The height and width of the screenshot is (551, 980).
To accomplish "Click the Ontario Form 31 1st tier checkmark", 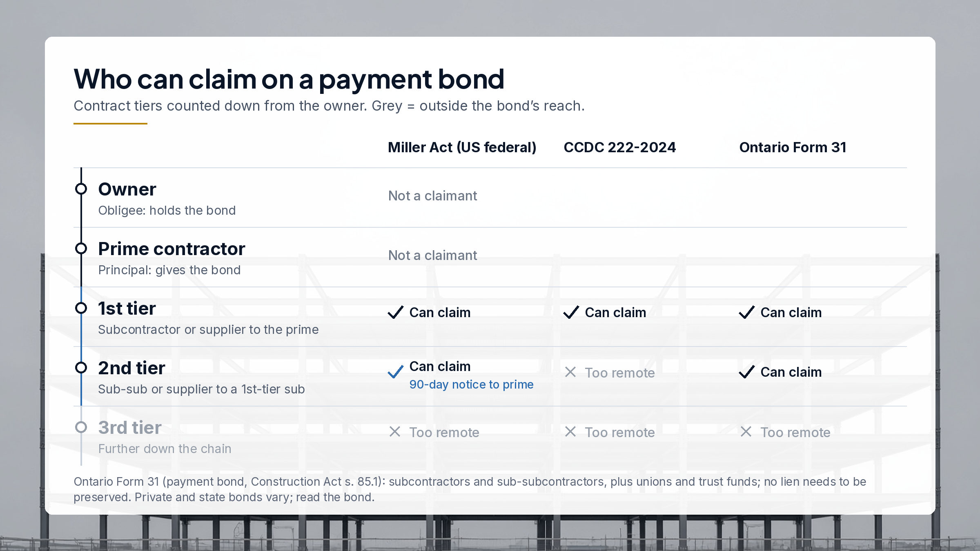I will pyautogui.click(x=747, y=313).
